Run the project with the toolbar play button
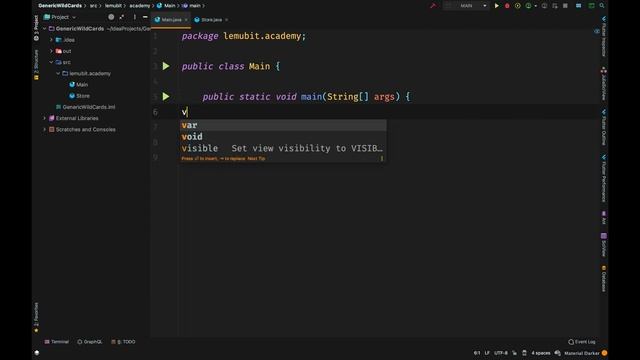 point(497,6)
